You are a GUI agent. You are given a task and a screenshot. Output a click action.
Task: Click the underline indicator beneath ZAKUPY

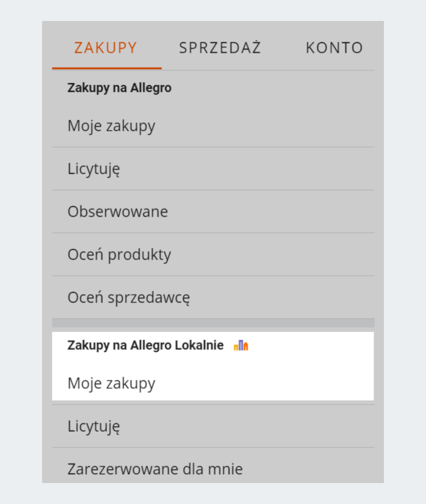pyautogui.click(x=107, y=67)
